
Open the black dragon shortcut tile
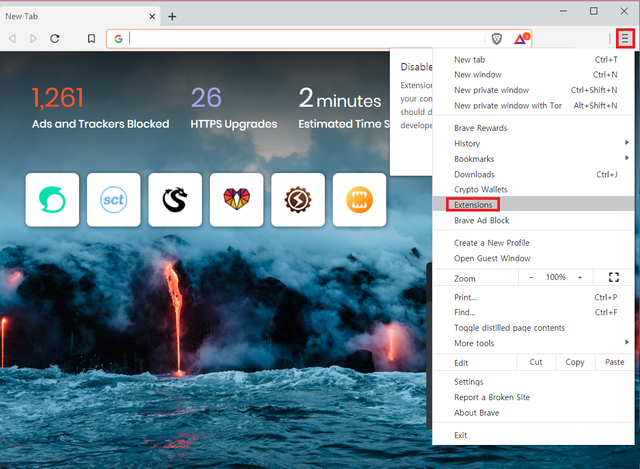coord(175,200)
